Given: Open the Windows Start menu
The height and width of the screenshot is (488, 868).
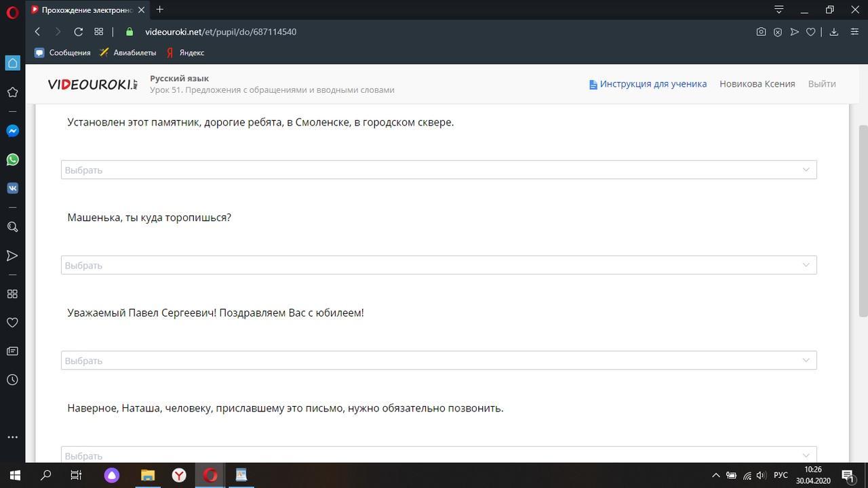Looking at the screenshot, I should coord(15,475).
